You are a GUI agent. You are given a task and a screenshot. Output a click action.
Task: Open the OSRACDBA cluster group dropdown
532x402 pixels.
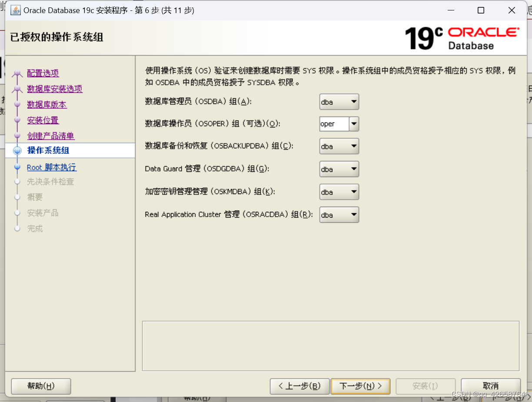coord(339,214)
